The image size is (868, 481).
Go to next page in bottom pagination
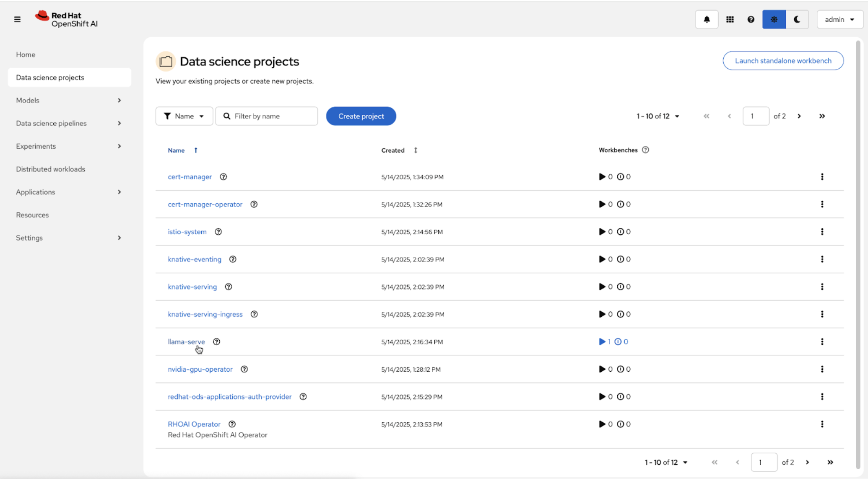807,463
